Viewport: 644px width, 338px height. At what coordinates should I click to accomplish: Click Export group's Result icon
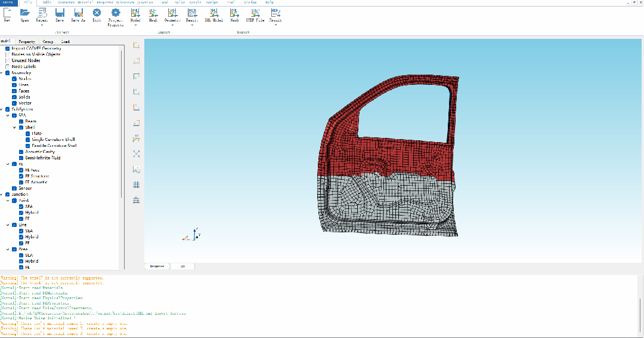[x=275, y=13]
